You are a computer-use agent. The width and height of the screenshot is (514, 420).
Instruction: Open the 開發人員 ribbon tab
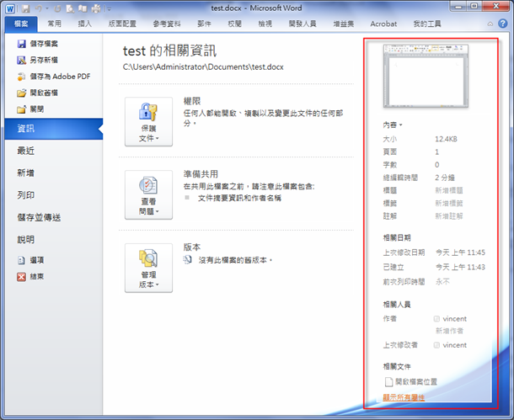click(303, 24)
